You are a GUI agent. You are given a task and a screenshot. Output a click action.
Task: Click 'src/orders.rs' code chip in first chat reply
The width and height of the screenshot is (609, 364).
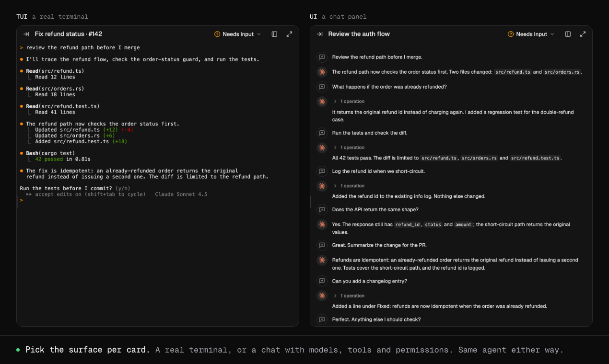[562, 72]
